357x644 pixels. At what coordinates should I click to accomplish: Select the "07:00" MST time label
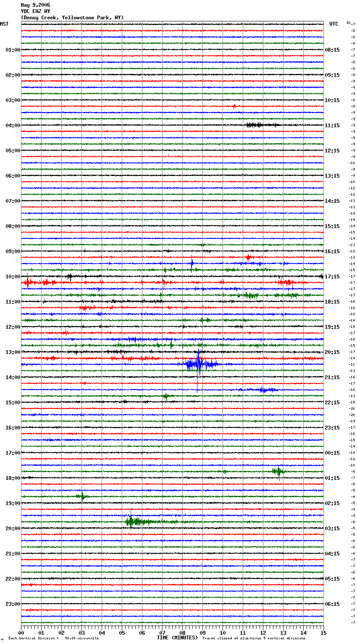click(13, 201)
